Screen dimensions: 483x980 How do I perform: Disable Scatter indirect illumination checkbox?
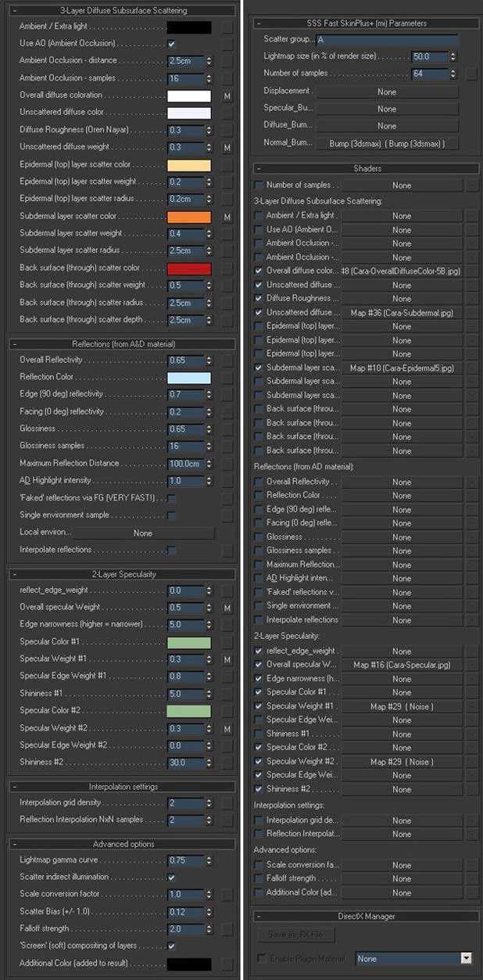pos(171,878)
